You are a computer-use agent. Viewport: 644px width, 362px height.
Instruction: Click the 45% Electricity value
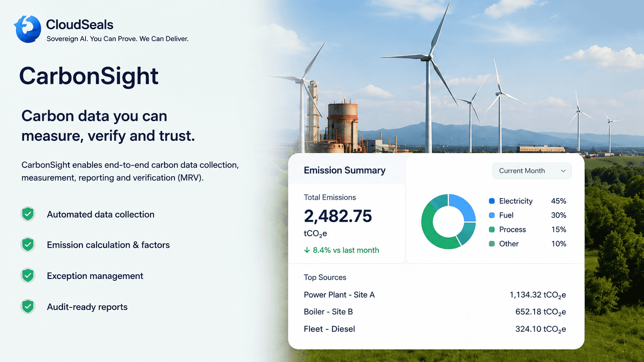(x=558, y=201)
